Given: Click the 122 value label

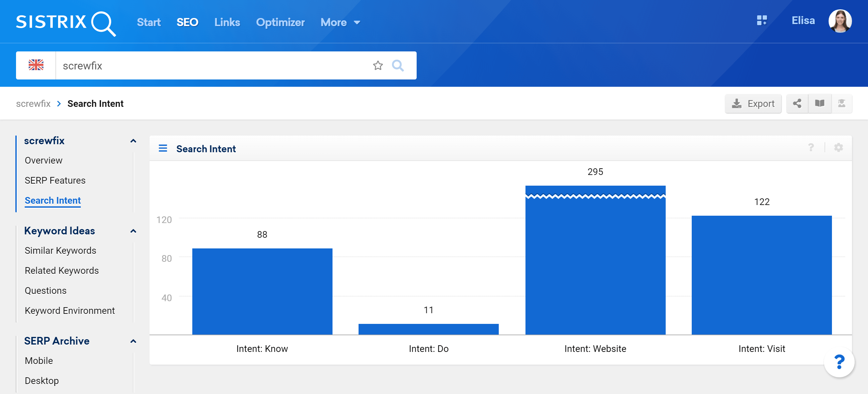Looking at the screenshot, I should (762, 202).
